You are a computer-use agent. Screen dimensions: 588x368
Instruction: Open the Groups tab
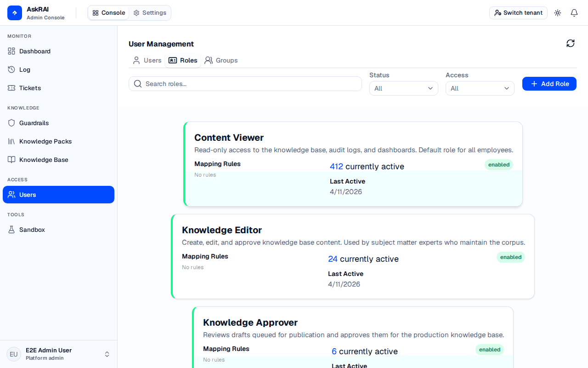point(221,60)
